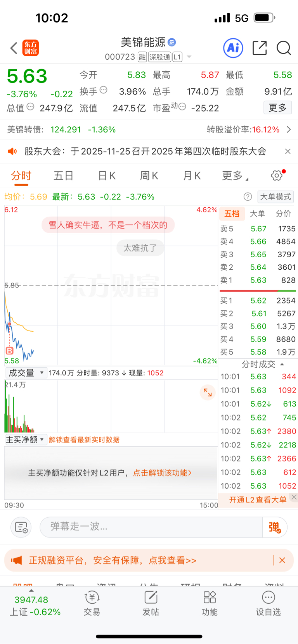Open the 正规融资平台 ad link

(113, 560)
